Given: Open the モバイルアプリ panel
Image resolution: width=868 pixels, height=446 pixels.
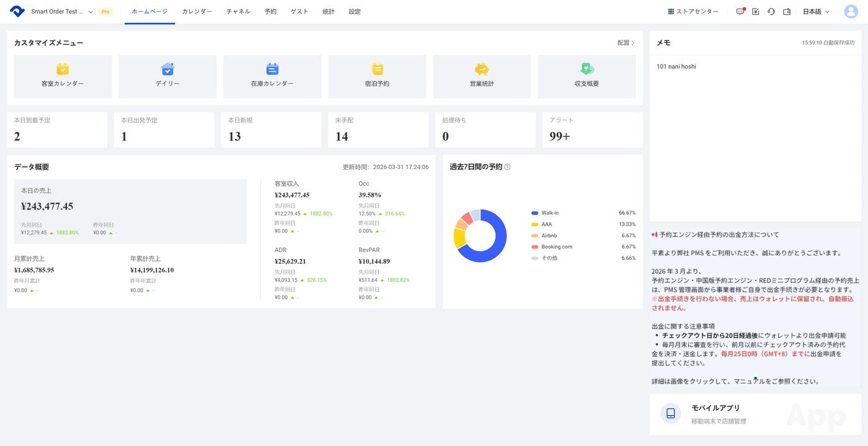Looking at the screenshot, I should pos(755,414).
